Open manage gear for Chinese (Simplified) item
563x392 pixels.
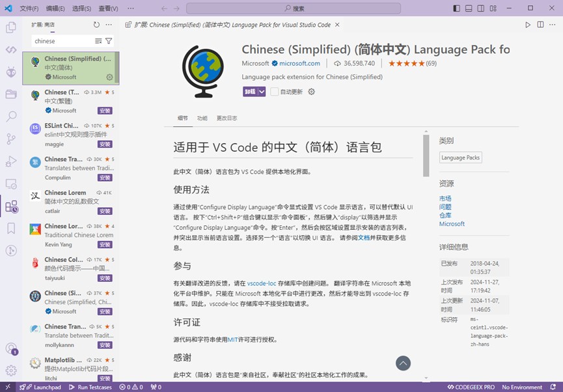pyautogui.click(x=109, y=77)
